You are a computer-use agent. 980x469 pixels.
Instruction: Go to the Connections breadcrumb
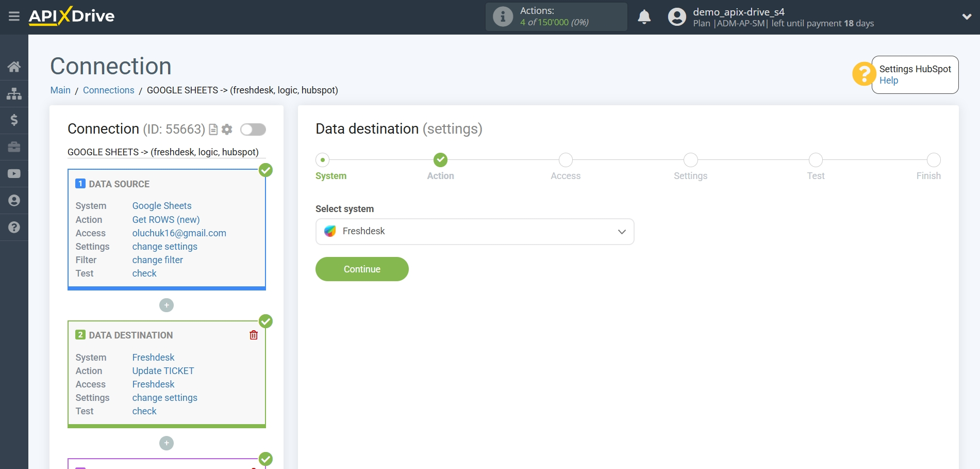(108, 90)
